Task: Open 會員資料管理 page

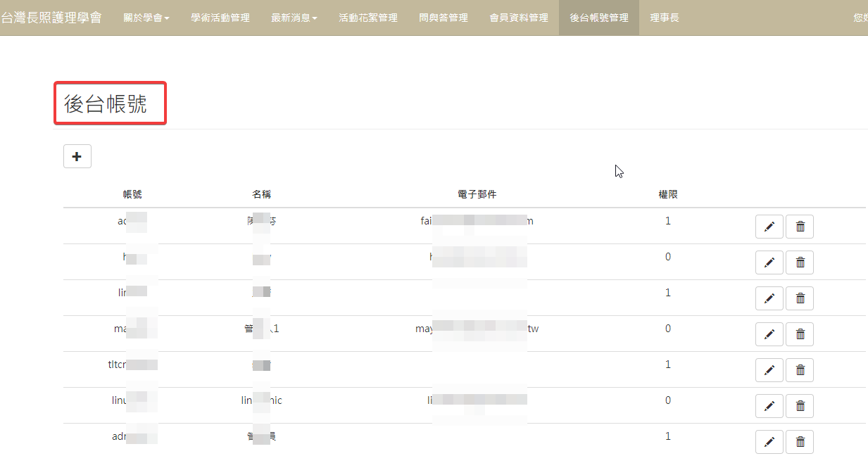Action: pyautogui.click(x=519, y=18)
